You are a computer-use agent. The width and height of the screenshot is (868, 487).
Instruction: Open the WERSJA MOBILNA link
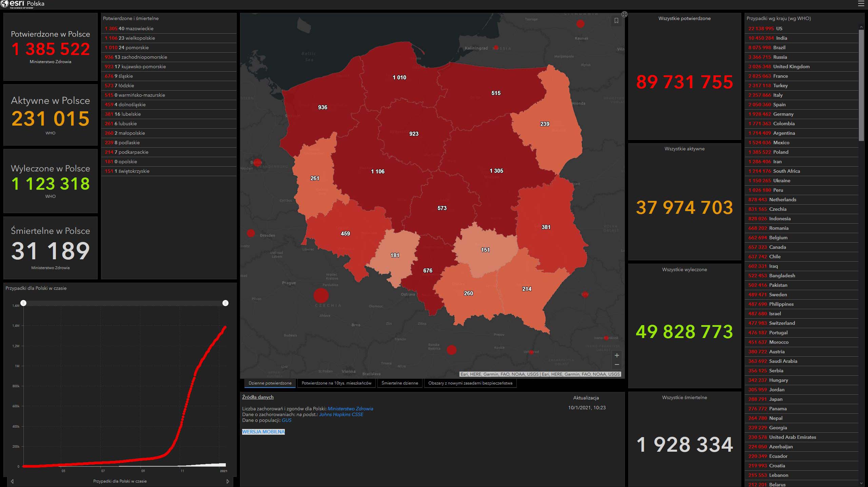tap(263, 432)
